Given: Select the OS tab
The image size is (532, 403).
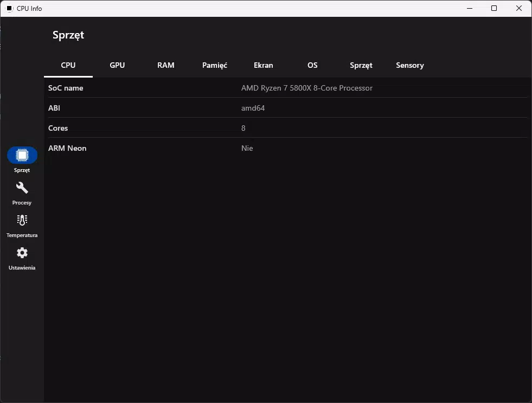Looking at the screenshot, I should tap(312, 65).
